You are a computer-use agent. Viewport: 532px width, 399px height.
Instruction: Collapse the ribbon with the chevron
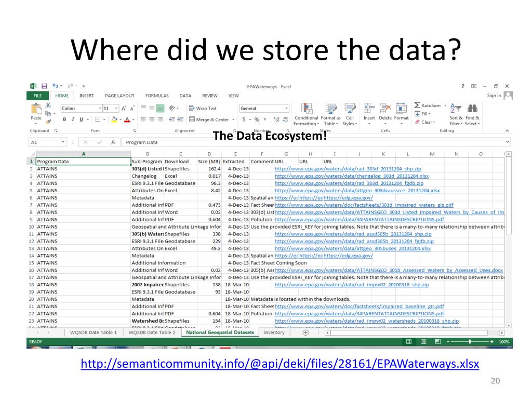(x=507, y=130)
